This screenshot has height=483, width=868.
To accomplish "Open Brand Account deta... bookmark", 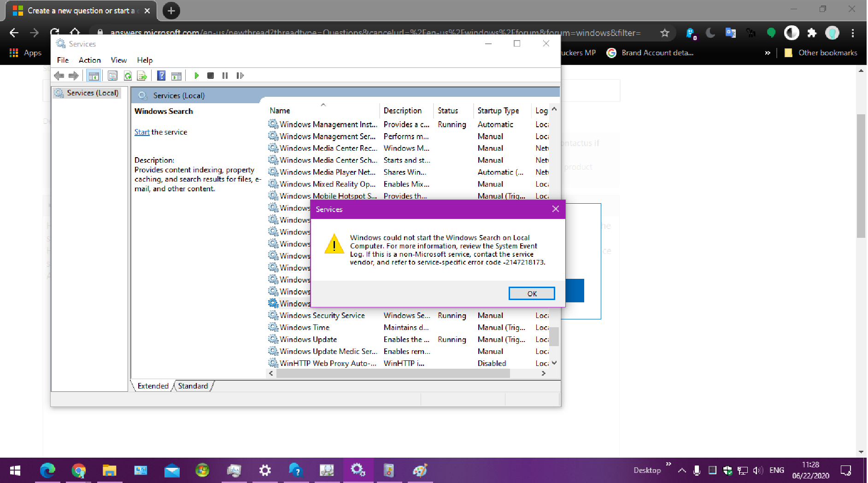I will click(650, 53).
